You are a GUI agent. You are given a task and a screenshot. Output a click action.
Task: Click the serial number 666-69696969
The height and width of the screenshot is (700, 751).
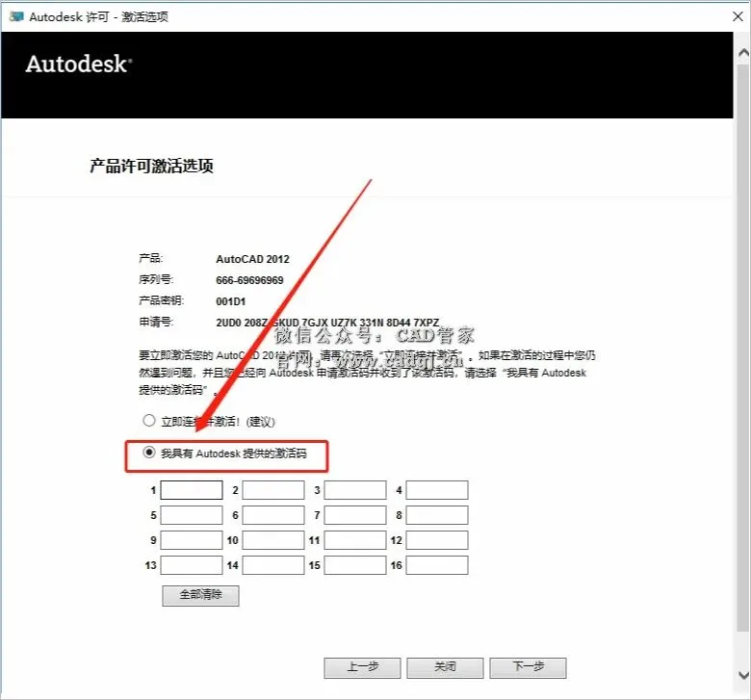coord(249,280)
